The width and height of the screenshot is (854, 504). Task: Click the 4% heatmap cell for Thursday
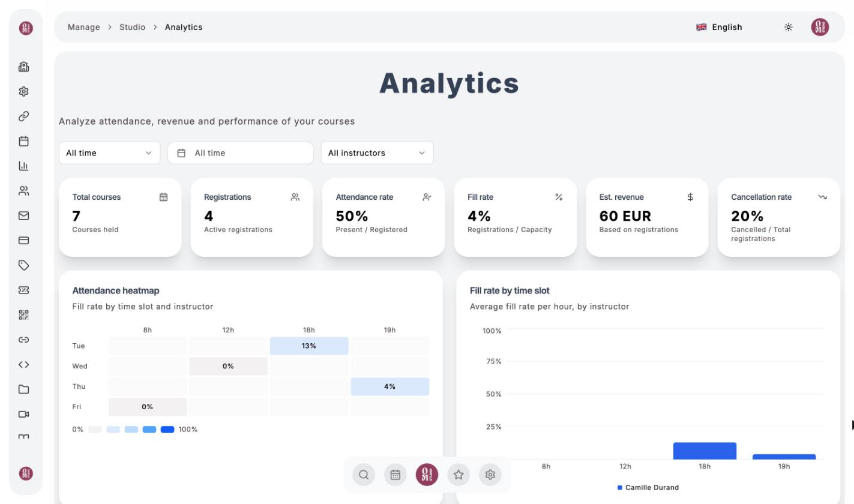[390, 387]
